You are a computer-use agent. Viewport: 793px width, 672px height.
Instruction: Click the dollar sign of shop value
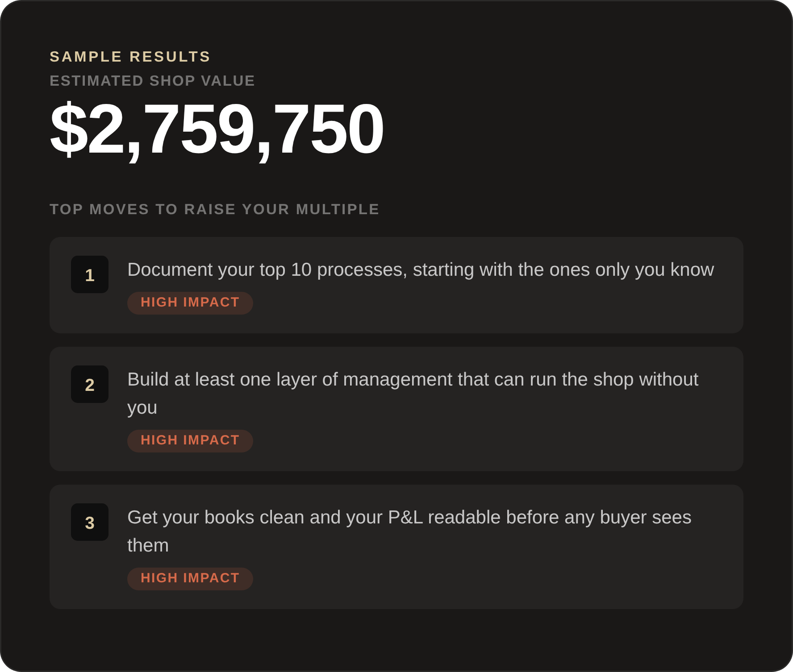click(69, 129)
